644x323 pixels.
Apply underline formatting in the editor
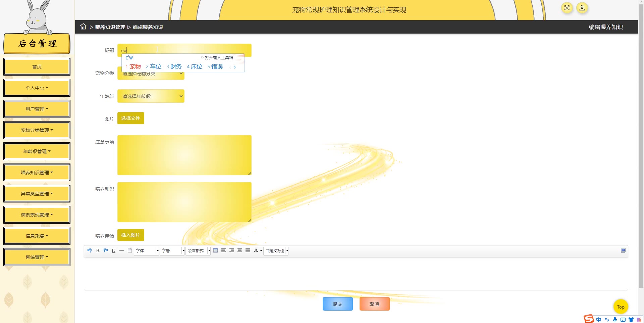point(114,250)
